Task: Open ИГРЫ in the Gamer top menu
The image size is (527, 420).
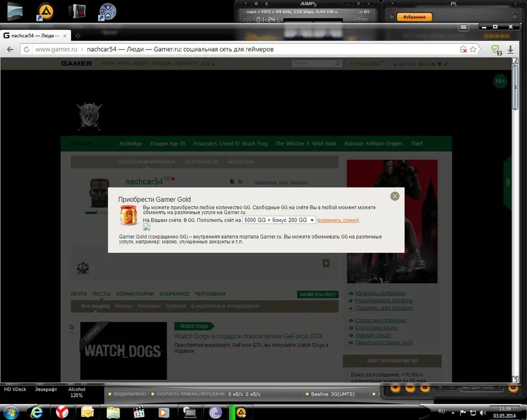Action: point(124,64)
